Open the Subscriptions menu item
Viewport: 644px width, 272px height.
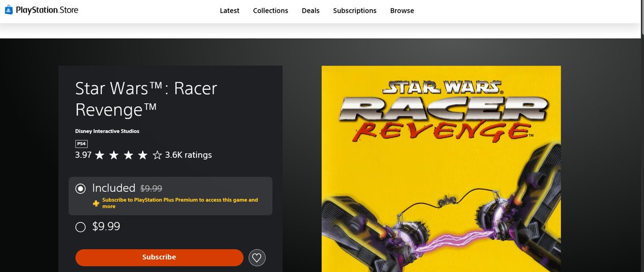(355, 11)
